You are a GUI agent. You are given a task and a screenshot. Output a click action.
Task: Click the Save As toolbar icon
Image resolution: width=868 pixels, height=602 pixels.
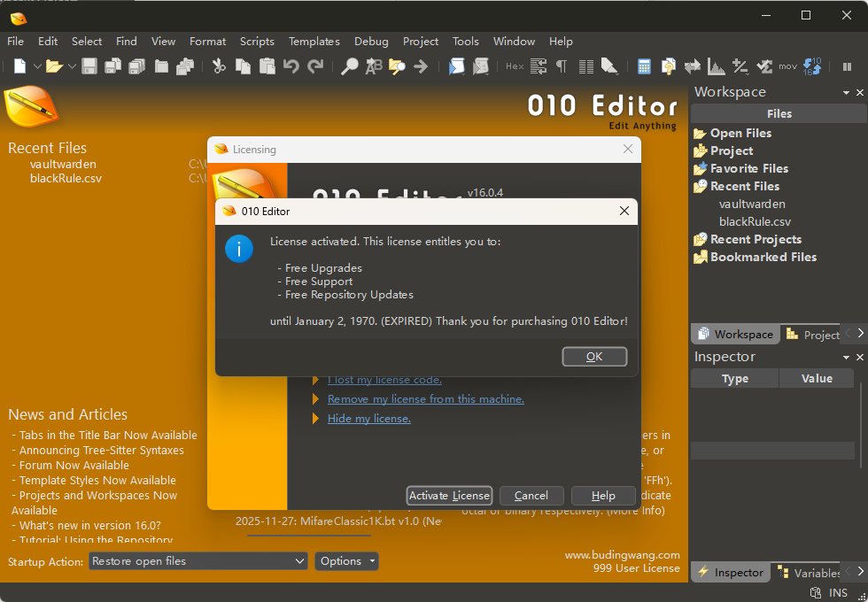pyautogui.click(x=113, y=66)
